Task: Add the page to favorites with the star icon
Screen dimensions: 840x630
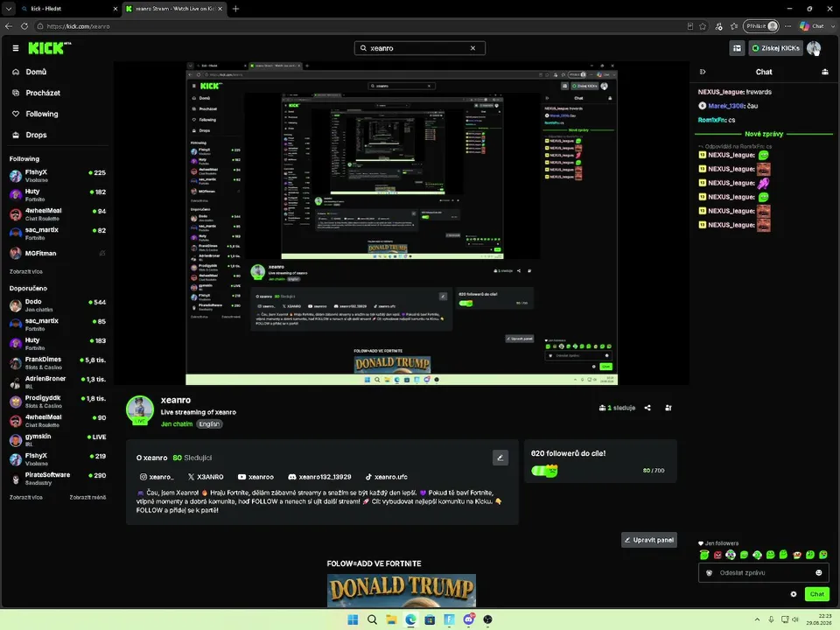Action: pyautogui.click(x=703, y=25)
